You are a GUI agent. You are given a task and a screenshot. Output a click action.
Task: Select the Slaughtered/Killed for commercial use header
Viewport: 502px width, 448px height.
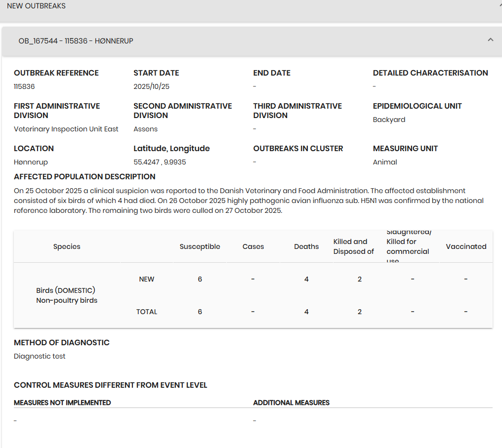tap(408, 246)
